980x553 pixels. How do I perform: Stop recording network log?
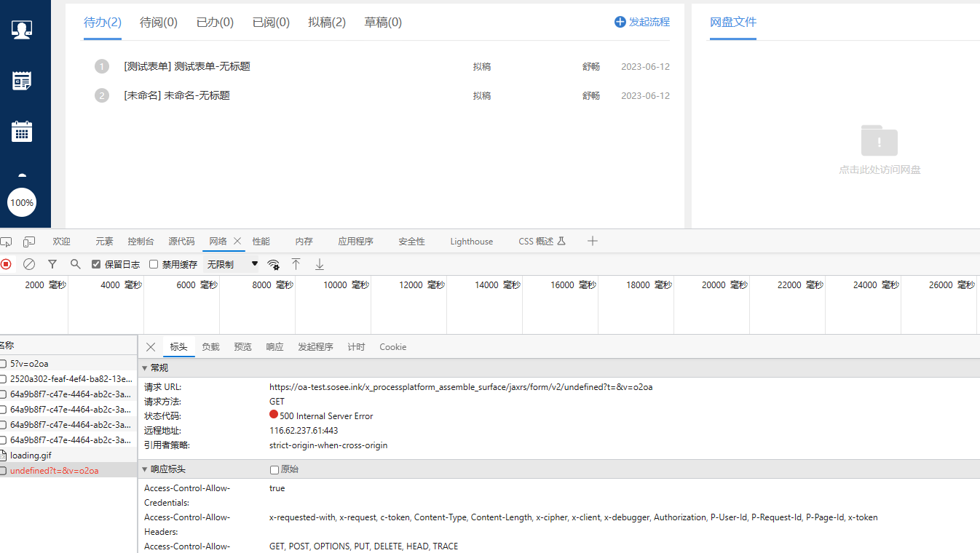[x=6, y=264]
